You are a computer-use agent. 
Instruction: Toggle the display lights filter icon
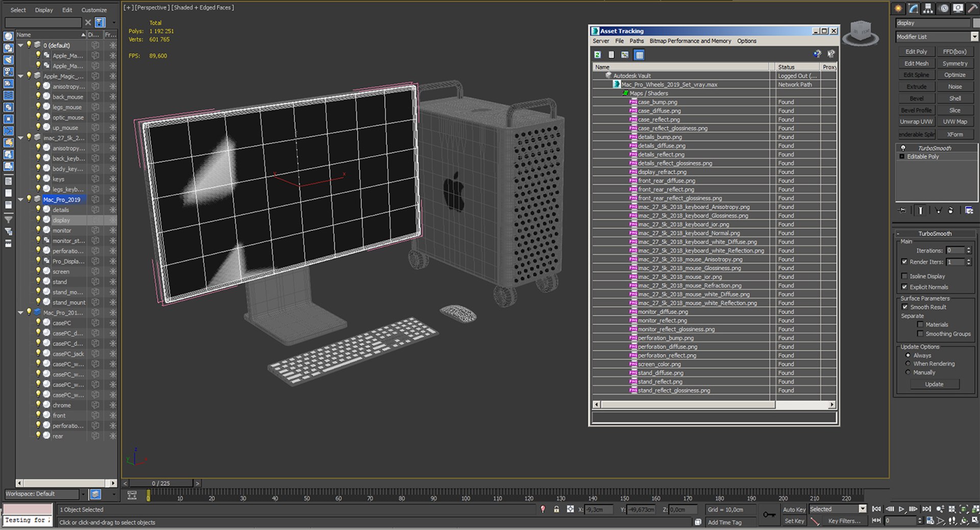[x=8, y=60]
